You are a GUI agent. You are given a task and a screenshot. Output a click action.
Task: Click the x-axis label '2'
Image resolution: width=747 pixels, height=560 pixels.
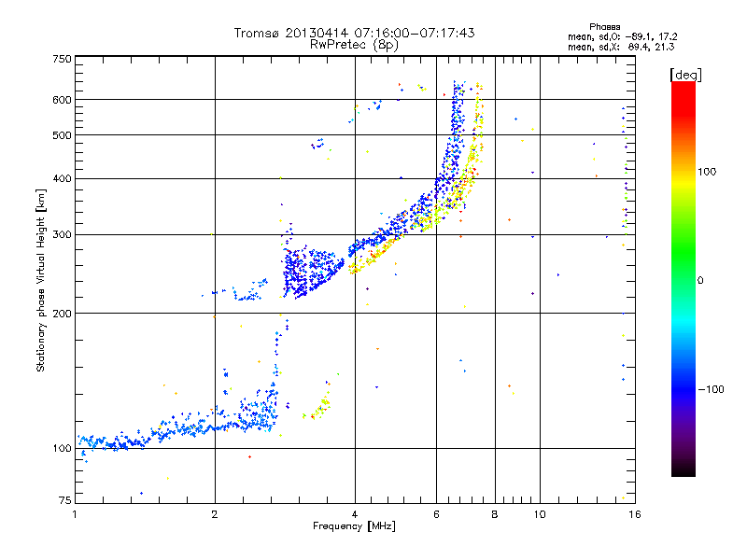point(215,514)
